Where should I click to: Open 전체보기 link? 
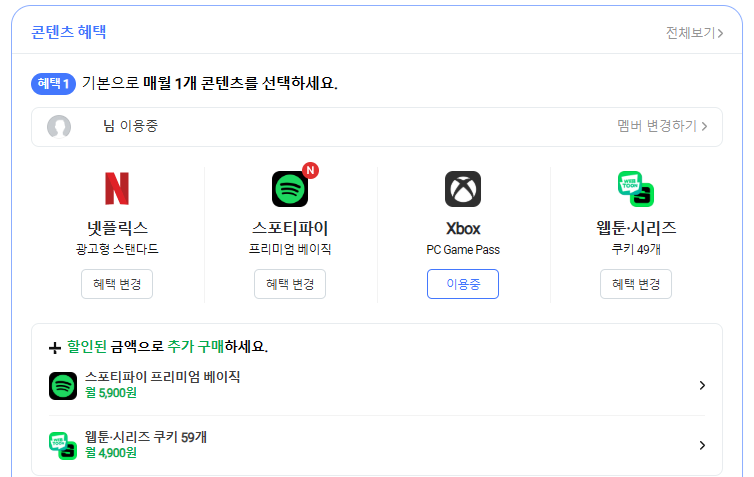point(694,33)
